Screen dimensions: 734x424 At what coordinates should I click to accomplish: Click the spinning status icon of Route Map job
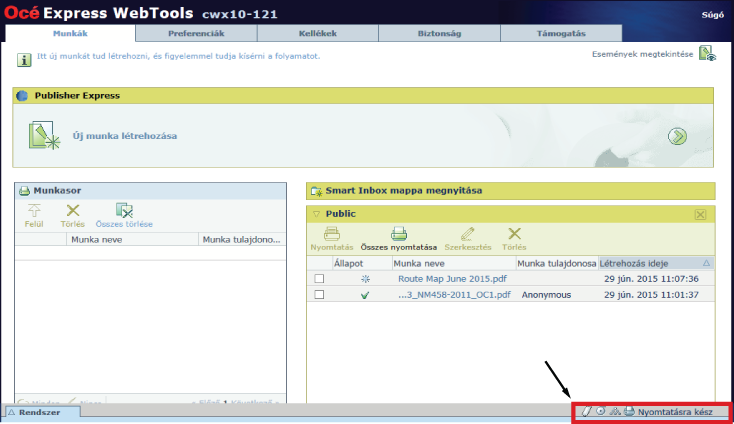[366, 279]
